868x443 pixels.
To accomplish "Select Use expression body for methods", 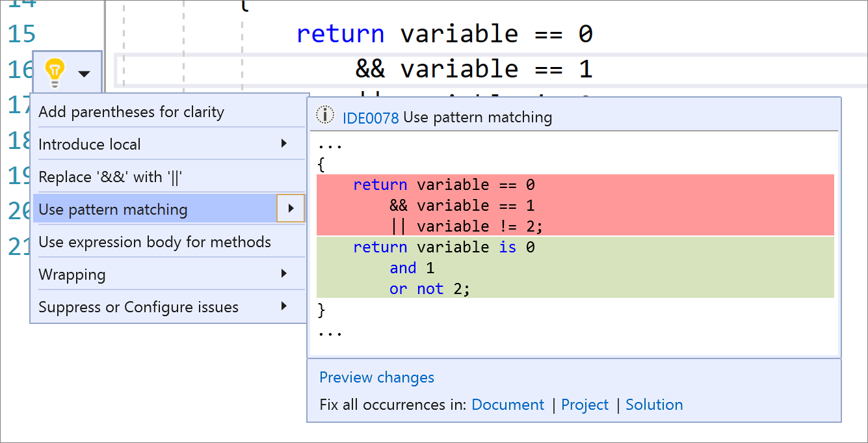I will click(x=169, y=242).
